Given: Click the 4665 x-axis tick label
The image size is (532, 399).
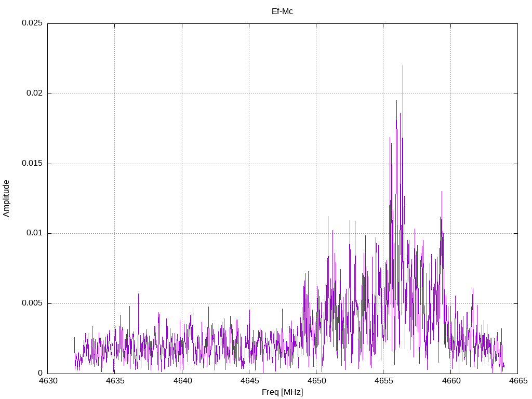Looking at the screenshot, I should (x=517, y=381).
